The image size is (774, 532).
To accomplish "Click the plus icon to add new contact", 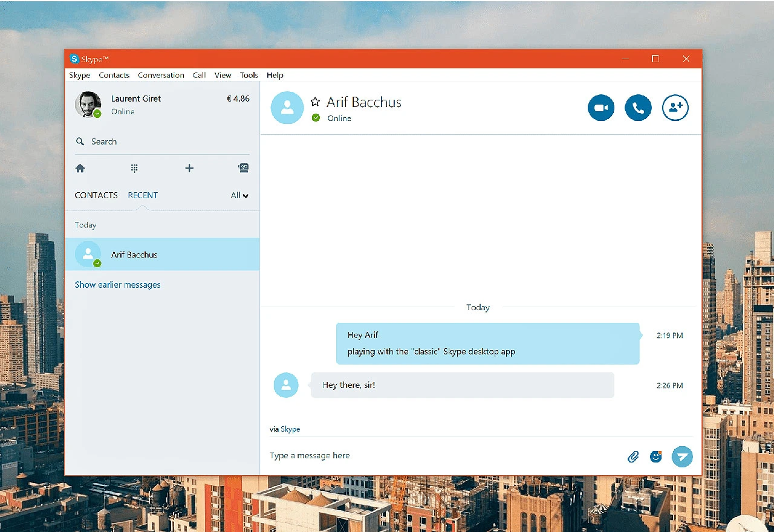I will pos(189,168).
